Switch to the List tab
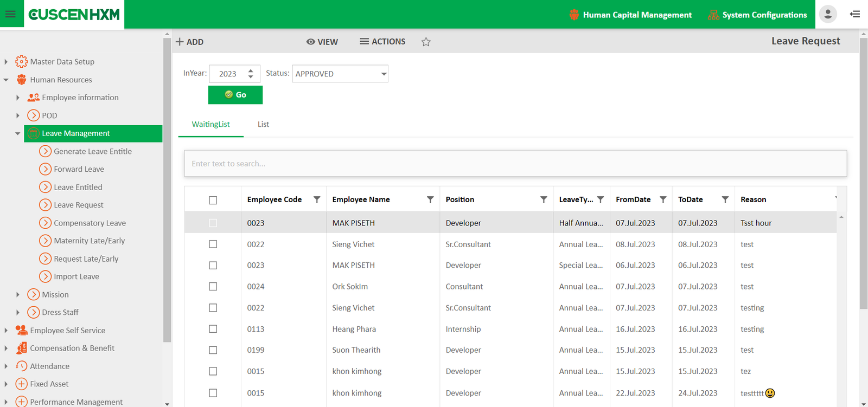Viewport: 868px width, 407px height. pos(263,125)
